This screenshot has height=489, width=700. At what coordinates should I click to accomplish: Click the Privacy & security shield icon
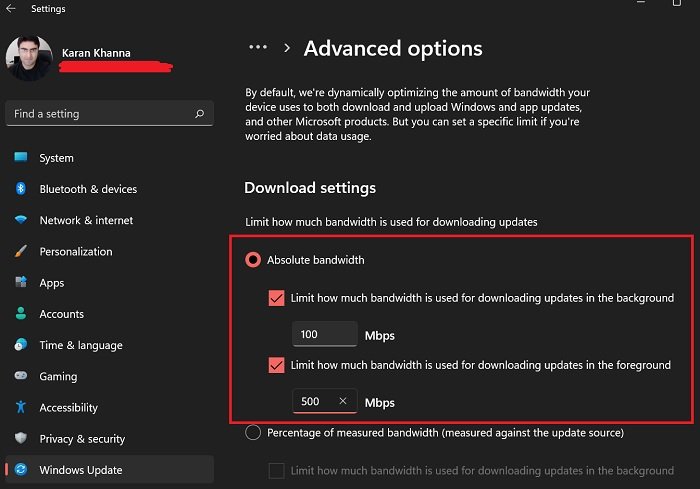coord(20,438)
